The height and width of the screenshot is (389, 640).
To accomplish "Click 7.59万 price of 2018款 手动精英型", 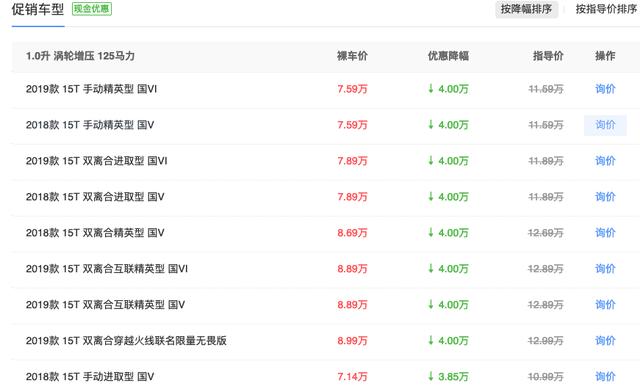I will coord(352,125).
